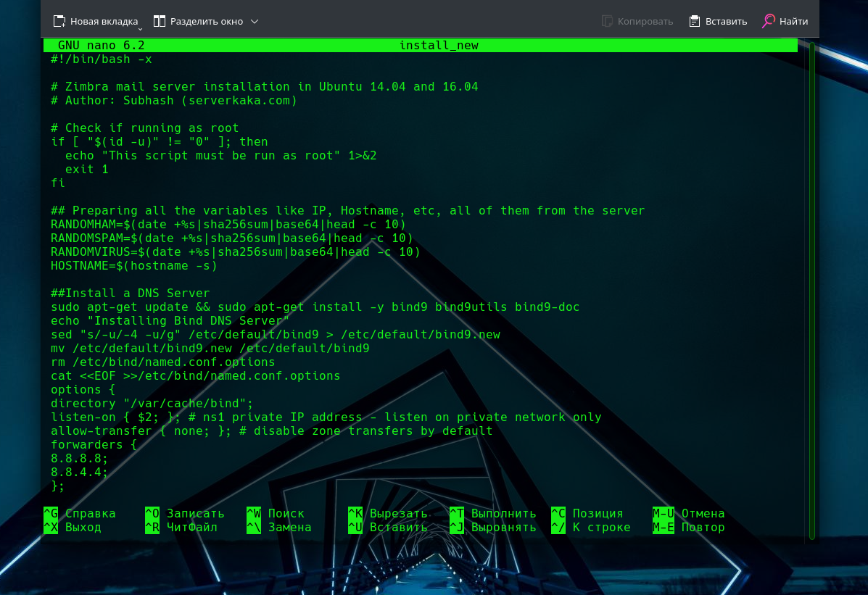Click the ^T Выполнить shortcut
Viewport: 868px width, 595px height.
tap(493, 514)
